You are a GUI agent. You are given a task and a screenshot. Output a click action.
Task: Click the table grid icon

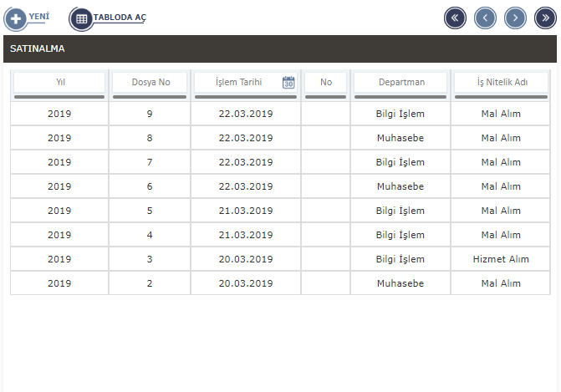81,18
